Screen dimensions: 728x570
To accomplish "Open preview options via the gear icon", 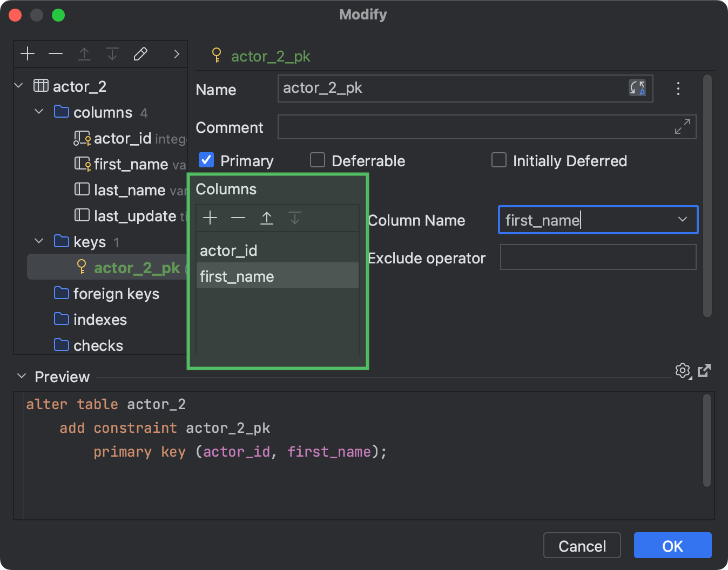I will (683, 371).
